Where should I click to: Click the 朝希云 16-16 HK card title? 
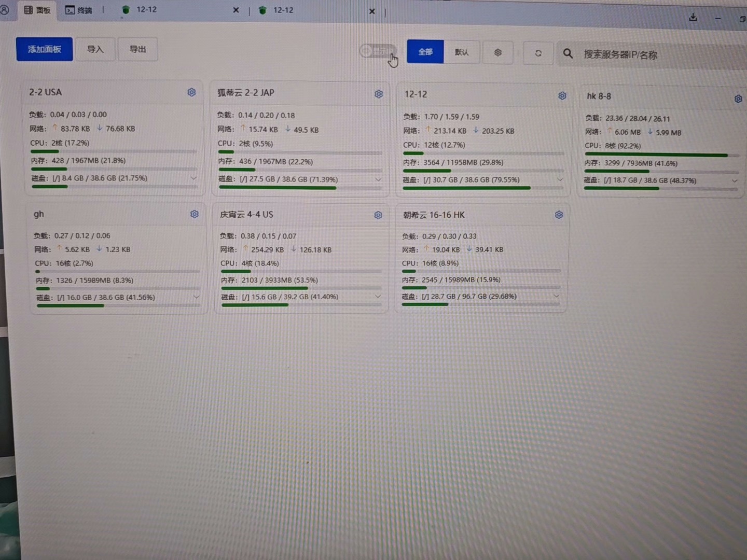click(x=434, y=215)
